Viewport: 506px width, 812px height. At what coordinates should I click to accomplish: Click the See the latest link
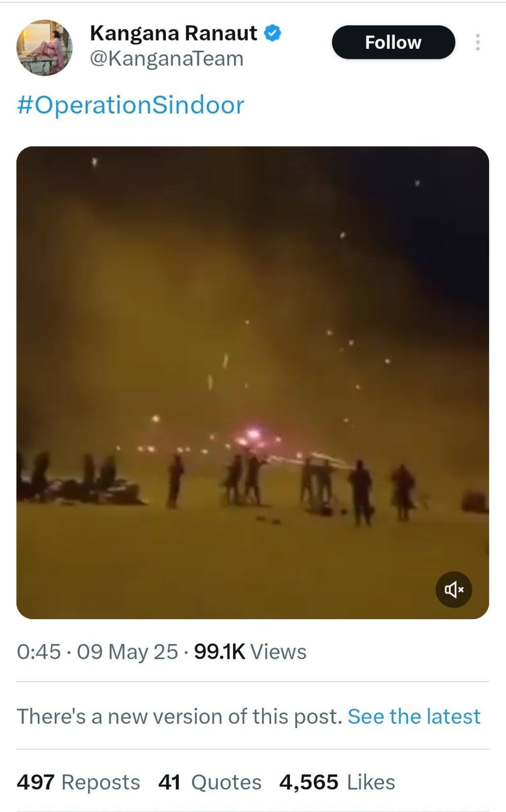click(x=414, y=716)
